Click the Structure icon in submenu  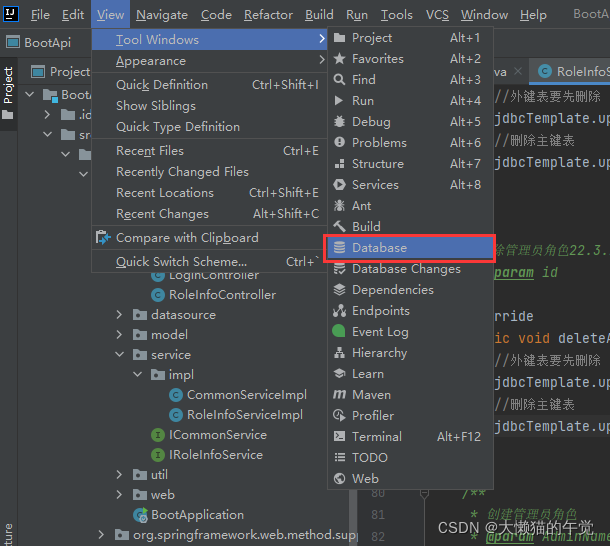339,164
